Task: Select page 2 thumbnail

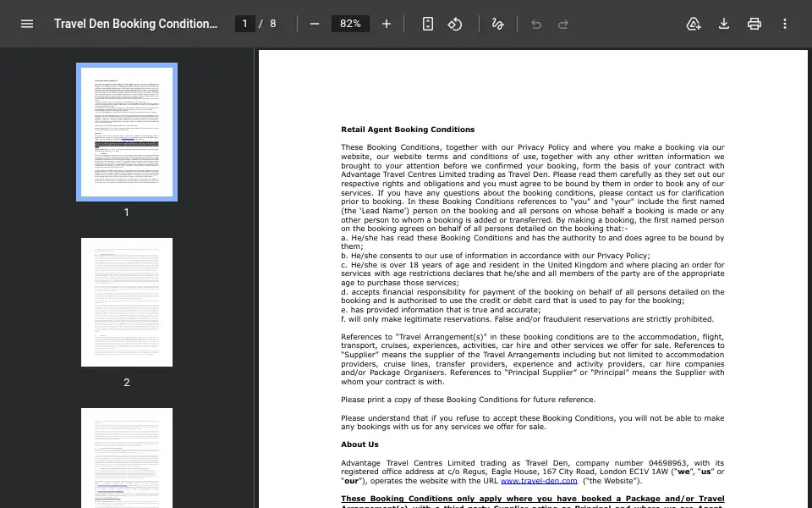Action: 127,302
